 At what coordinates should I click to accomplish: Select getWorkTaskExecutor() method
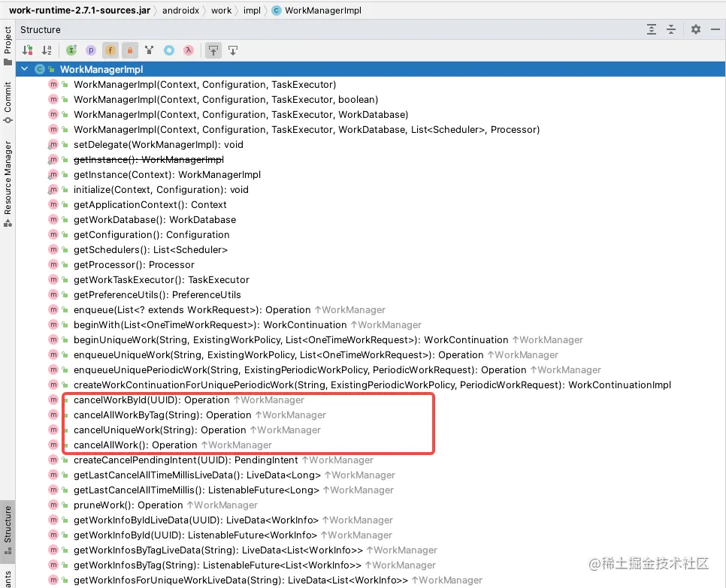(x=161, y=280)
